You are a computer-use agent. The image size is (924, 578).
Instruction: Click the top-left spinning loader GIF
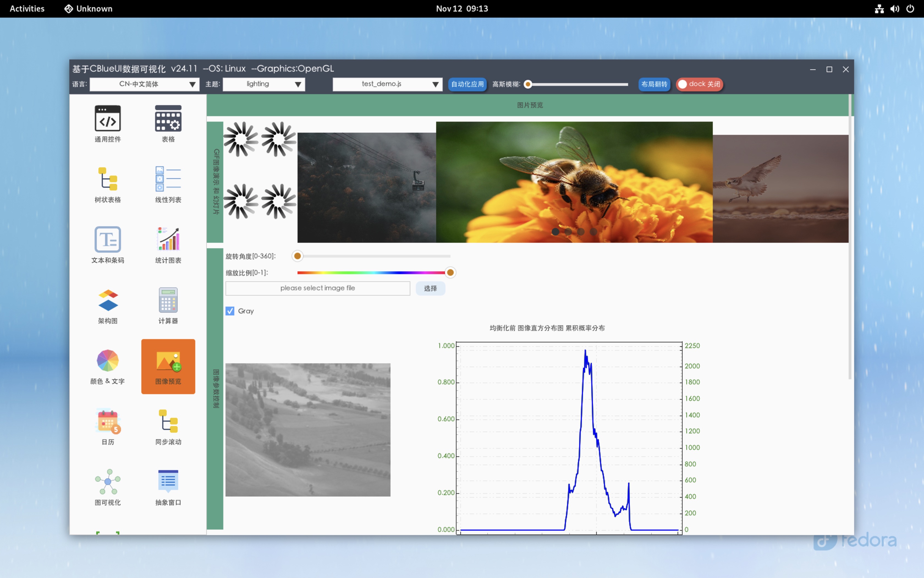[x=241, y=140]
